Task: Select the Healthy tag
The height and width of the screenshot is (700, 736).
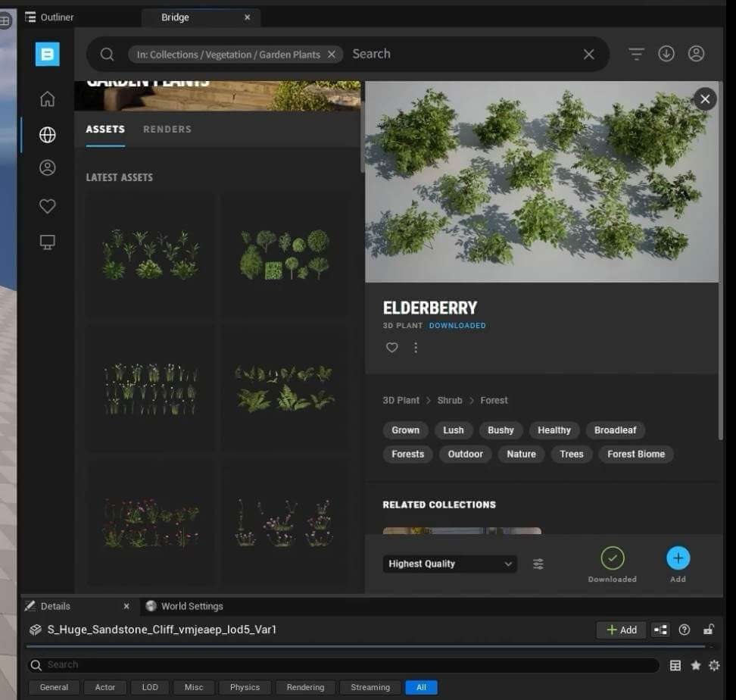Action: tap(554, 430)
